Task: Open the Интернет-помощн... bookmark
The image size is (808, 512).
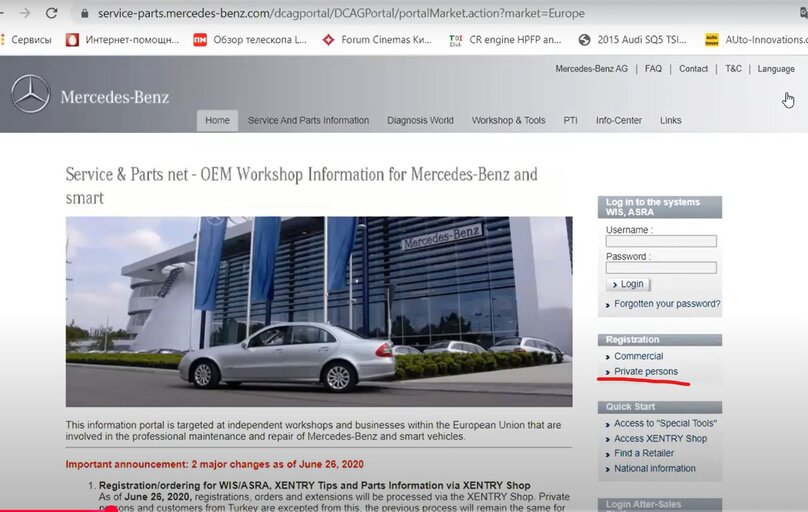Action: click(122, 40)
